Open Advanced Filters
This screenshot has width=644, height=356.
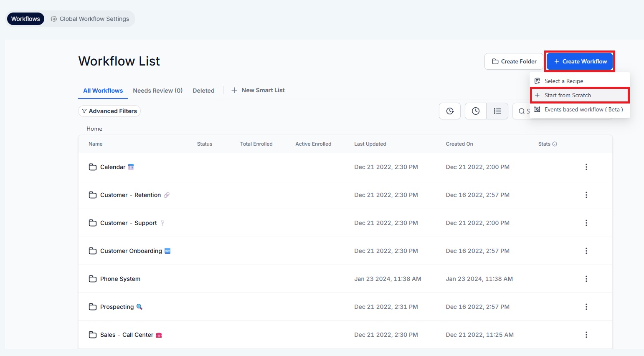109,111
